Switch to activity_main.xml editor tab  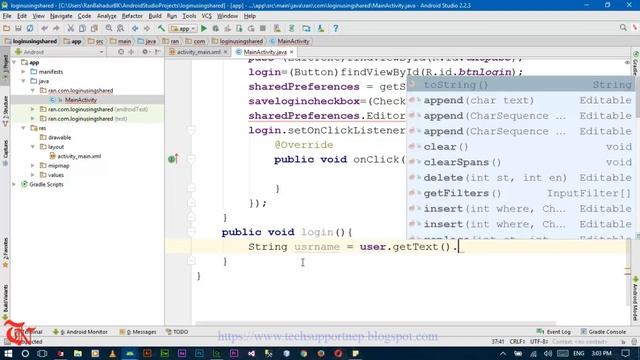tap(199, 52)
